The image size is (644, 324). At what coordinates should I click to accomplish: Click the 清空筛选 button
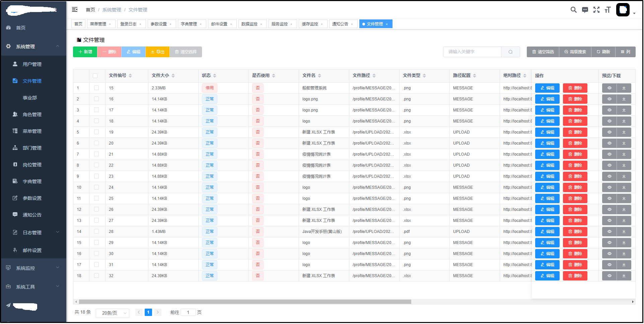click(543, 52)
